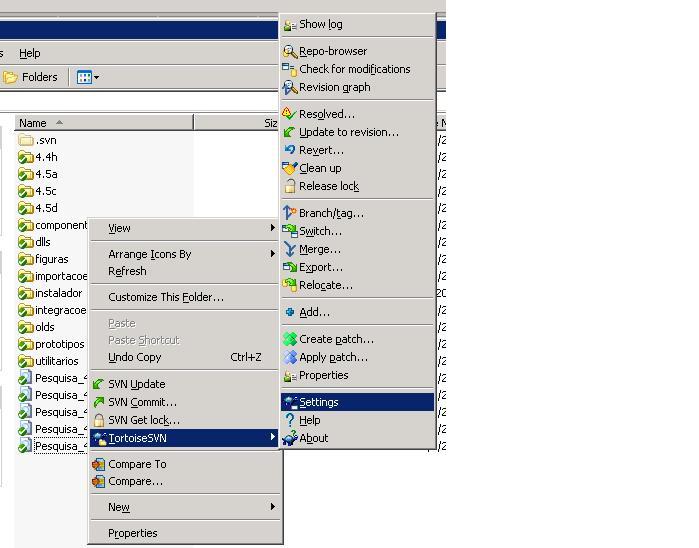
Task: Select the instalador folder
Action: coord(50,293)
